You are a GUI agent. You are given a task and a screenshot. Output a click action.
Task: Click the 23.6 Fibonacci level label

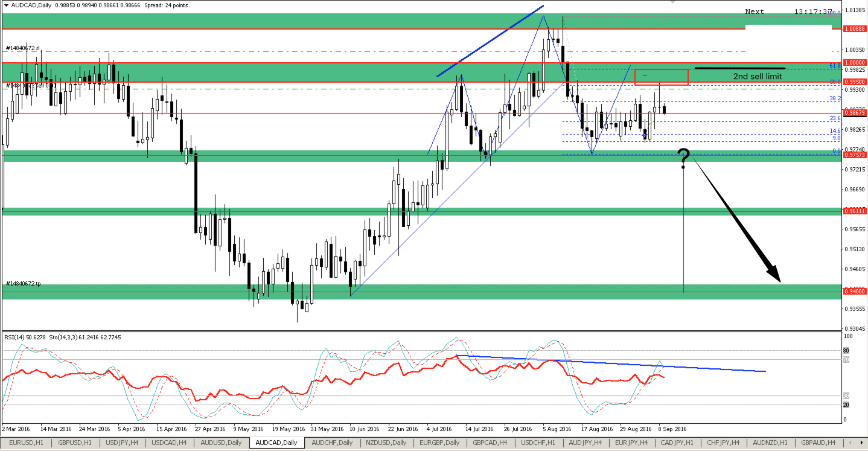click(835, 118)
